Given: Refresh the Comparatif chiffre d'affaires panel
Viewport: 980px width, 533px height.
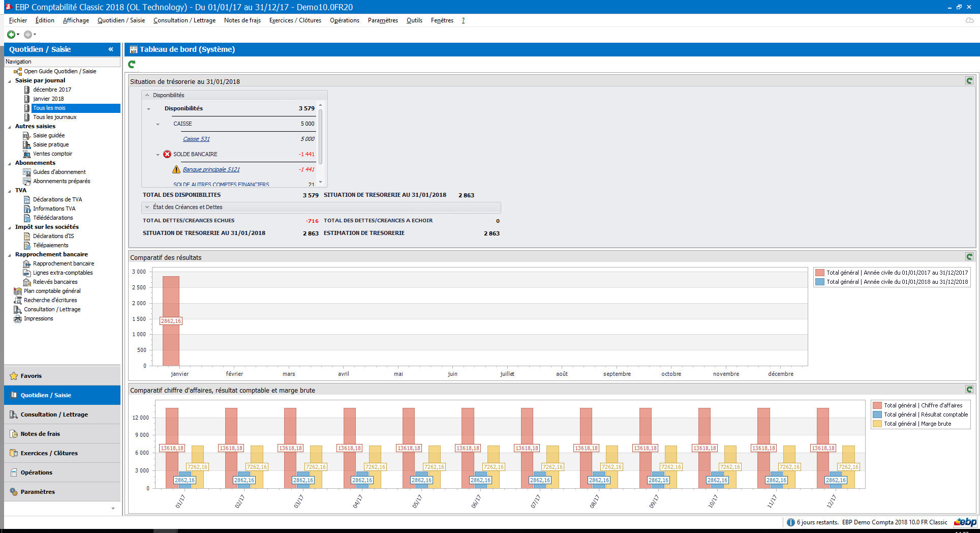Looking at the screenshot, I should click(x=969, y=390).
